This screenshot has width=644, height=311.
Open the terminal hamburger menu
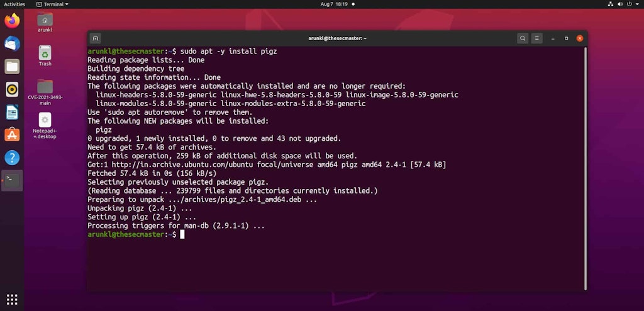pyautogui.click(x=536, y=38)
